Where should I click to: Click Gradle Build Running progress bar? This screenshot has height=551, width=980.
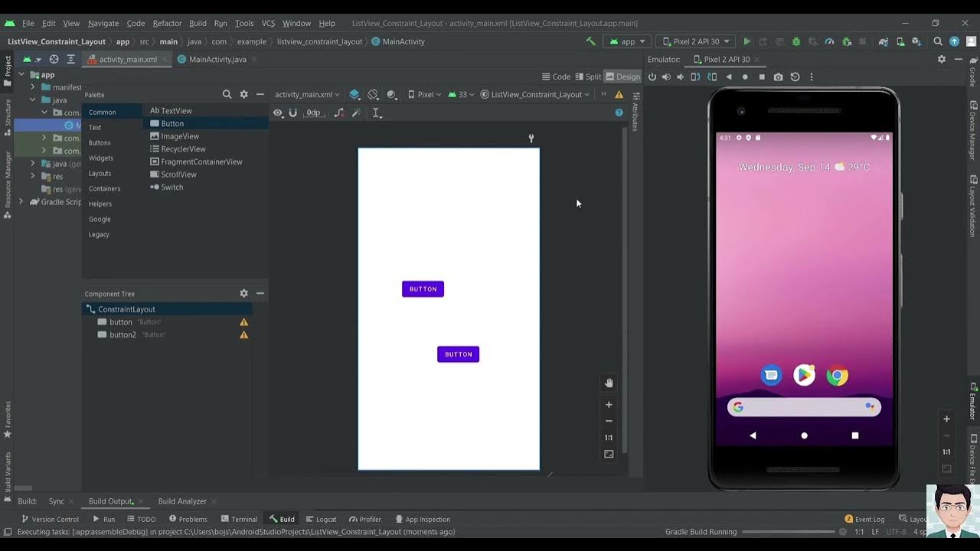point(789,532)
